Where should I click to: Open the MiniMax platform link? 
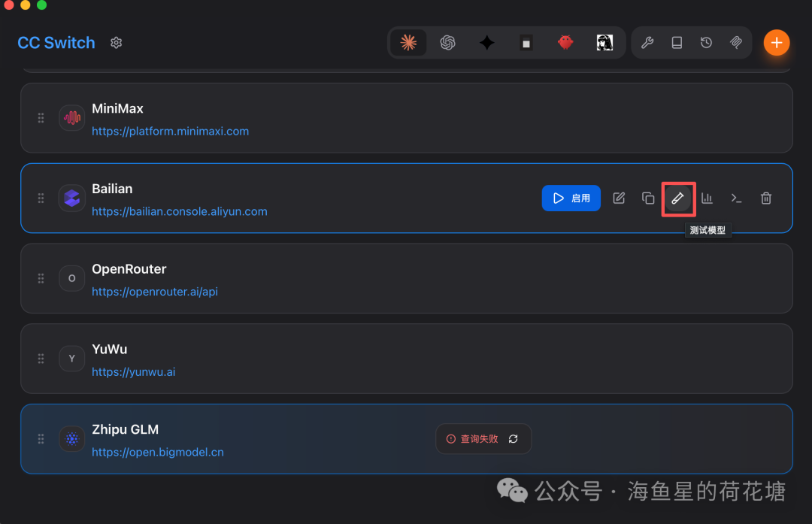(x=171, y=131)
